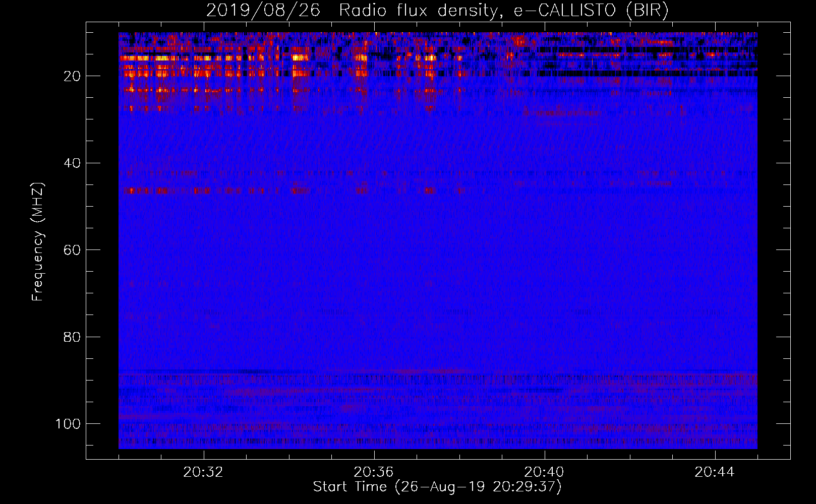
Task: Click the 20:36 time tick label
Action: click(x=374, y=472)
